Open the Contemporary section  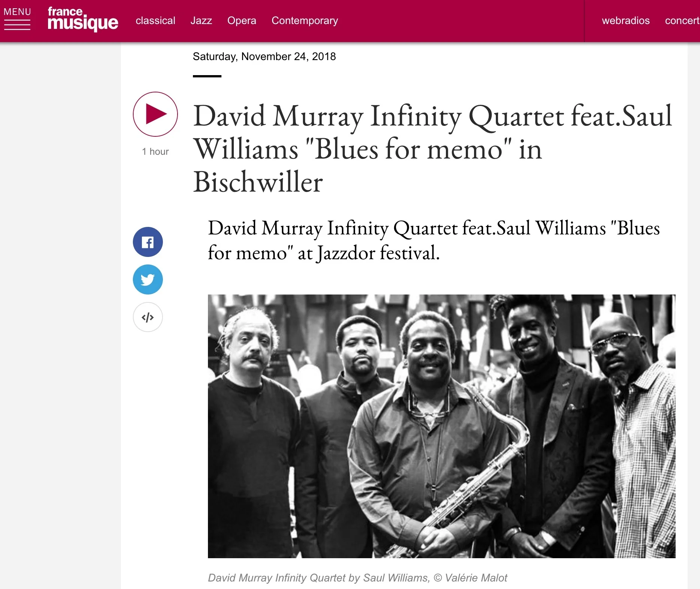click(x=305, y=21)
